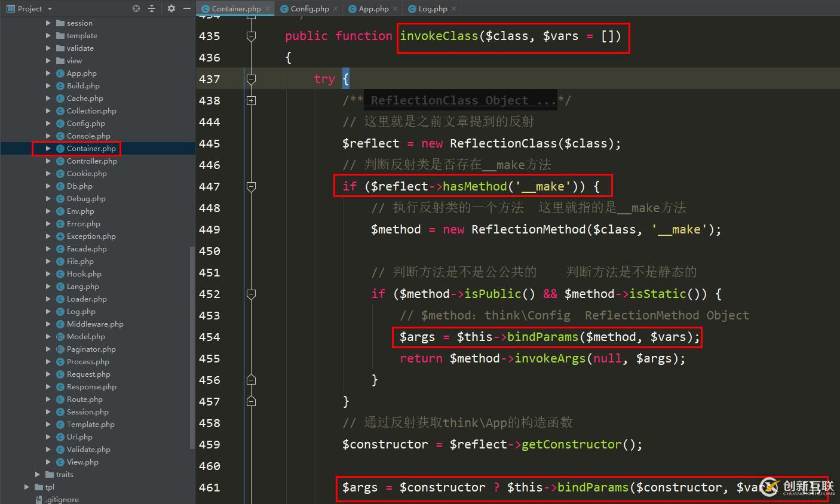
Task: Click the class icon on Container.php tab
Action: click(206, 9)
